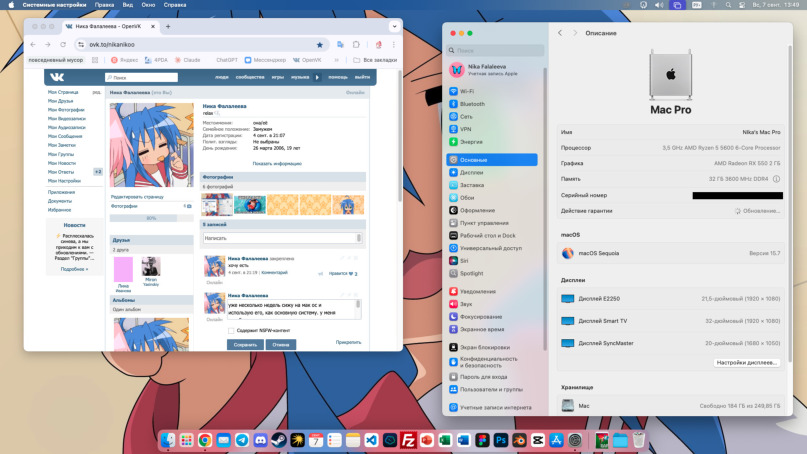Click the 'Сохранить' button under the post

[x=245, y=344]
